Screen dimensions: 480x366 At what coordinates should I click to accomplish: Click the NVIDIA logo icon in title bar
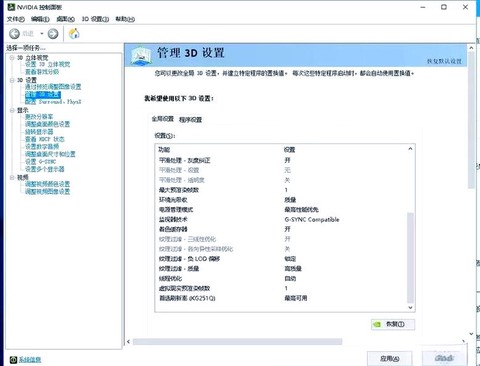(x=11, y=7)
